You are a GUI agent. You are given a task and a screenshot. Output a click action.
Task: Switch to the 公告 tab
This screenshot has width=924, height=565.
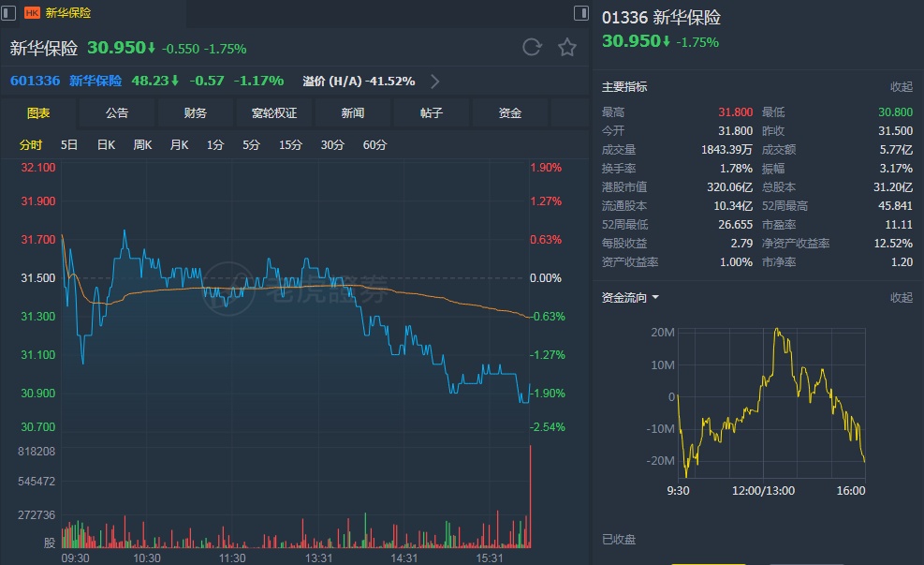pyautogui.click(x=117, y=113)
